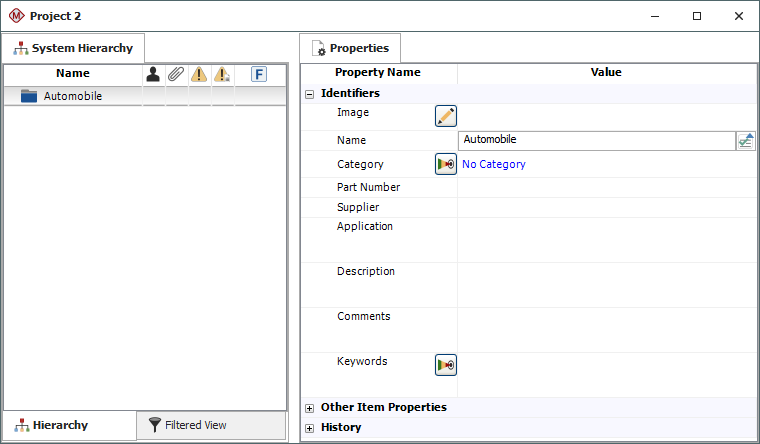The height and width of the screenshot is (444, 760).
Task: Click into the Name input field
Action: tap(595, 141)
